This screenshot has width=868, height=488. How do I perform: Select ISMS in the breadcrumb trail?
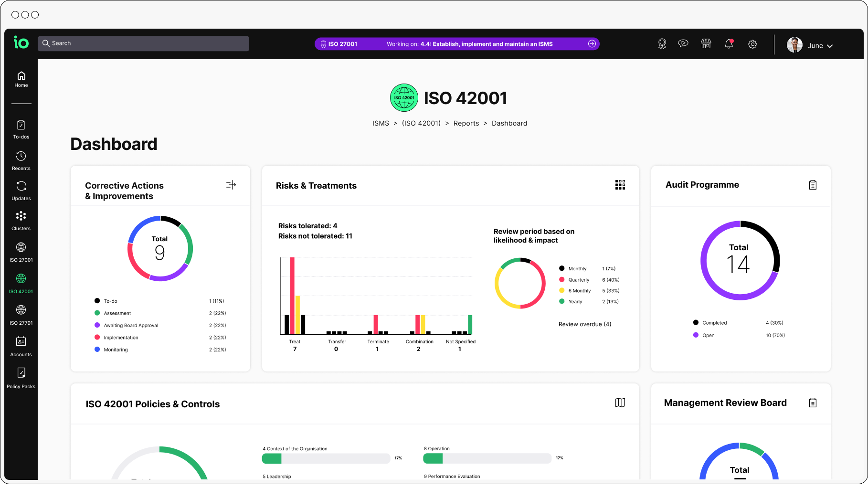click(x=381, y=123)
